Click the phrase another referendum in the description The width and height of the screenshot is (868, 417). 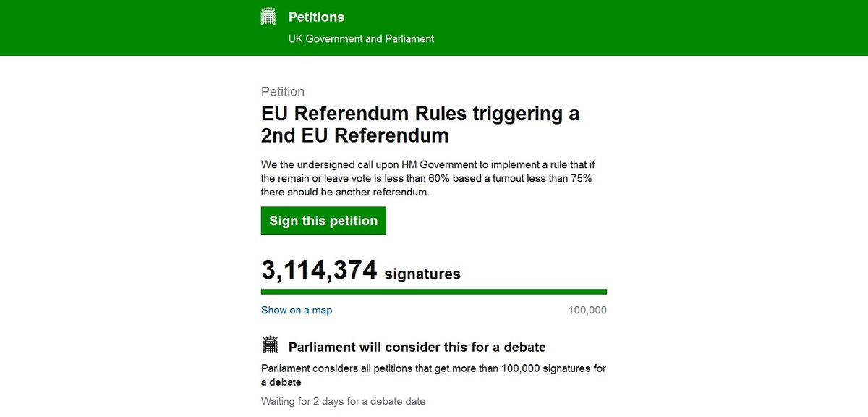click(x=395, y=192)
